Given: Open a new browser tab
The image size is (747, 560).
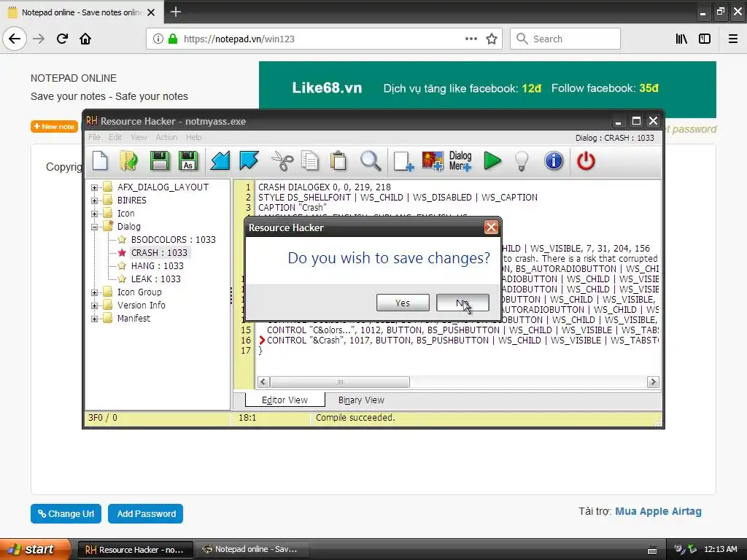Looking at the screenshot, I should pyautogui.click(x=175, y=12).
